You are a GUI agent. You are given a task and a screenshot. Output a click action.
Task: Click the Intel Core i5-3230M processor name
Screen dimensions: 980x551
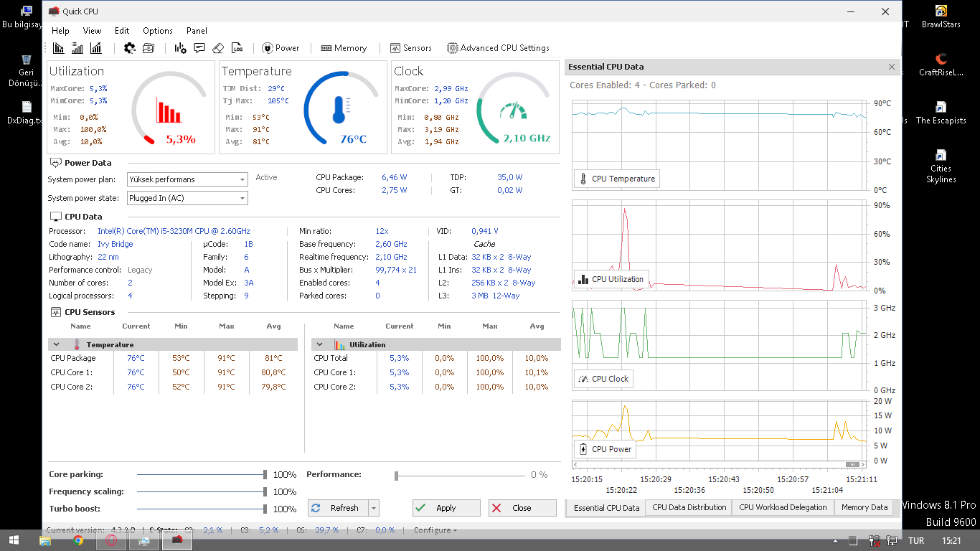174,231
